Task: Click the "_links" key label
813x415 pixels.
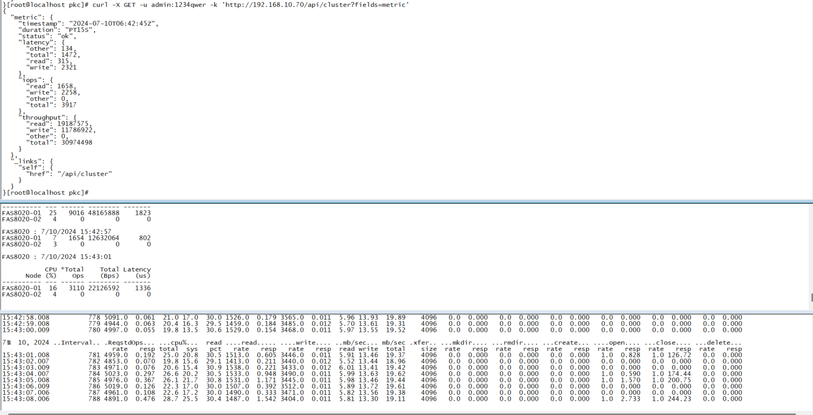Action: click(x=28, y=161)
